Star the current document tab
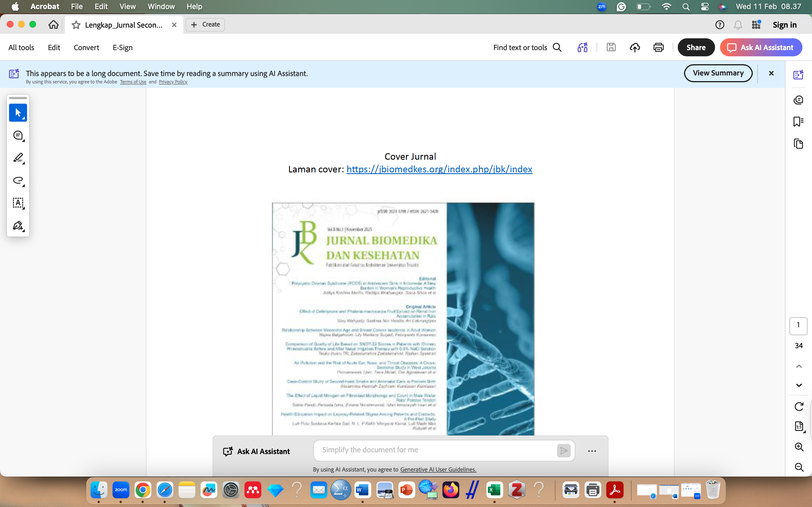 point(76,25)
